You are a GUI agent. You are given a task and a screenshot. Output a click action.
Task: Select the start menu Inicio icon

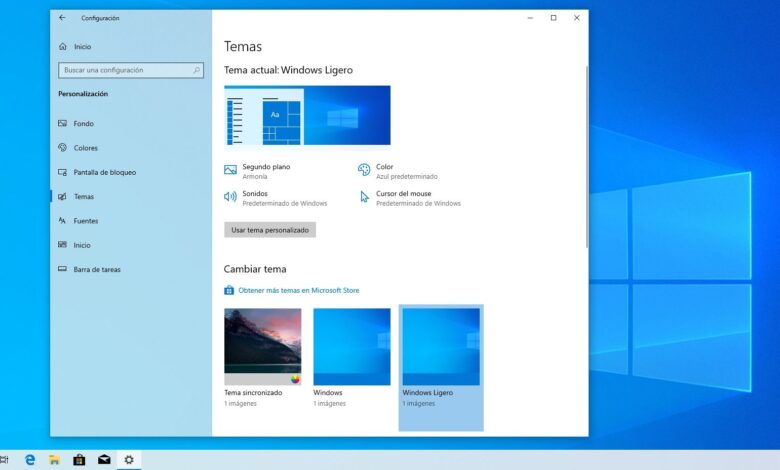pyautogui.click(x=62, y=245)
